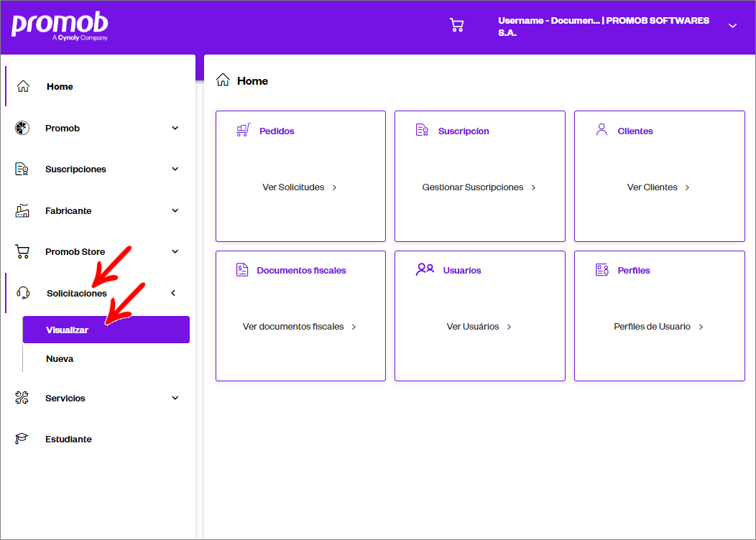
Task: Open the user account dropdown chevron
Action: 732,26
